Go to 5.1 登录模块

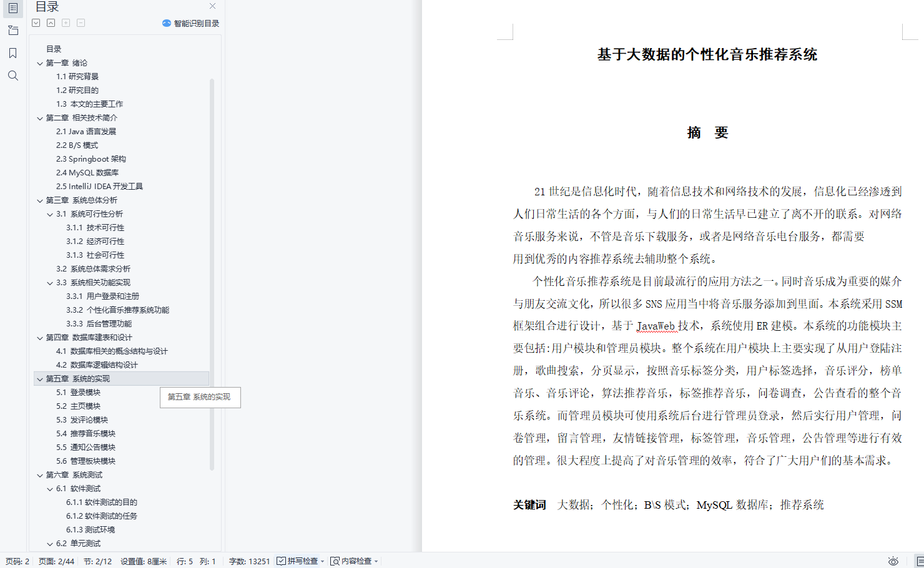coord(78,392)
